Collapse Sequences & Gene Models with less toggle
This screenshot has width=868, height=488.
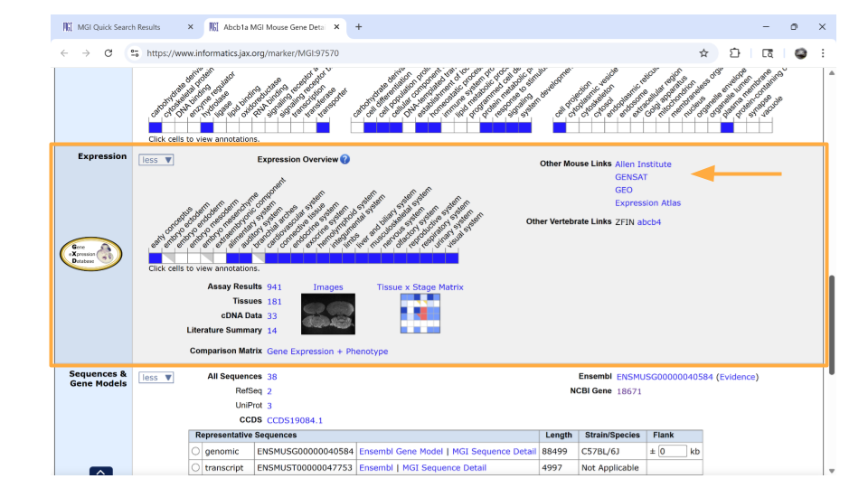point(156,378)
